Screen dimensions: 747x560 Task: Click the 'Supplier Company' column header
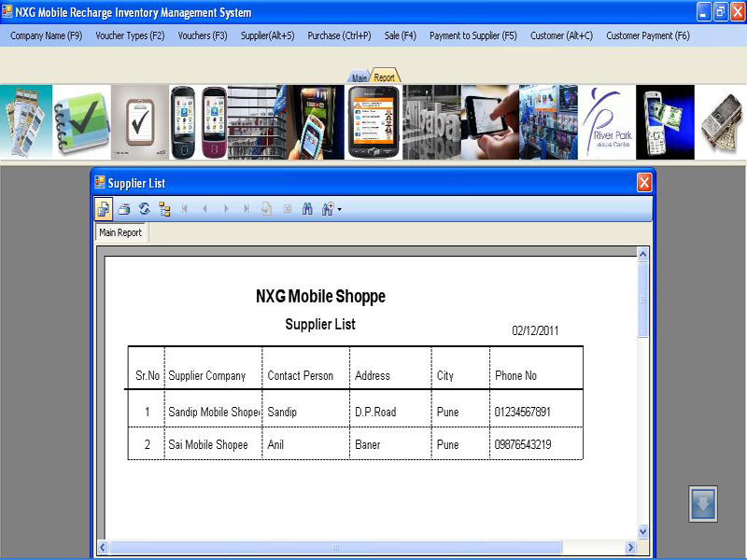pyautogui.click(x=206, y=376)
